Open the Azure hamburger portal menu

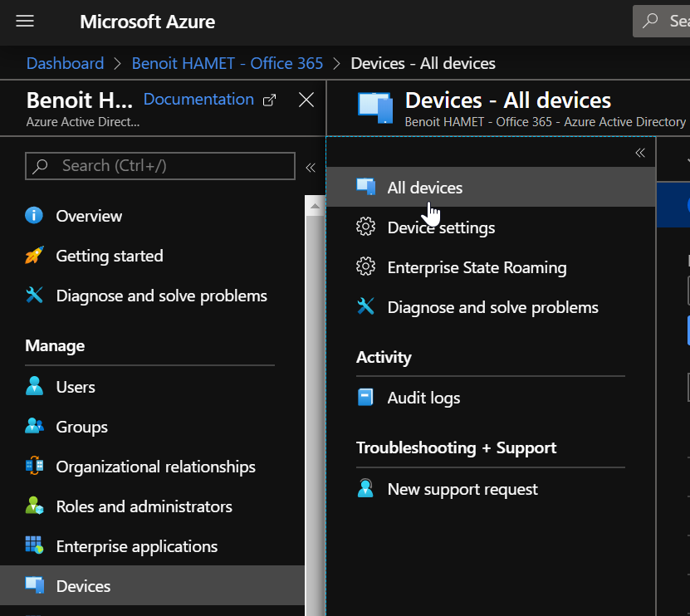[25, 22]
